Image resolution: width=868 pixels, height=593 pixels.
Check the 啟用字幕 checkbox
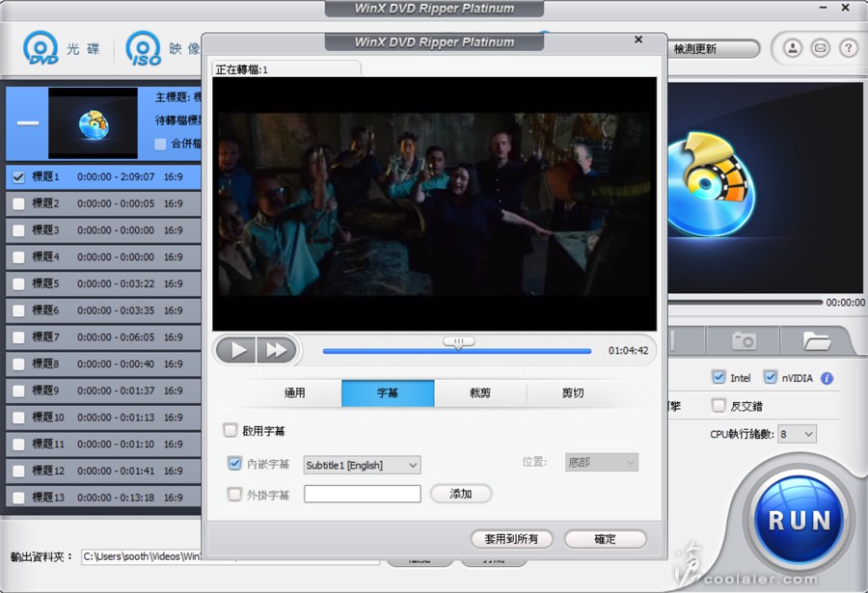pyautogui.click(x=231, y=430)
